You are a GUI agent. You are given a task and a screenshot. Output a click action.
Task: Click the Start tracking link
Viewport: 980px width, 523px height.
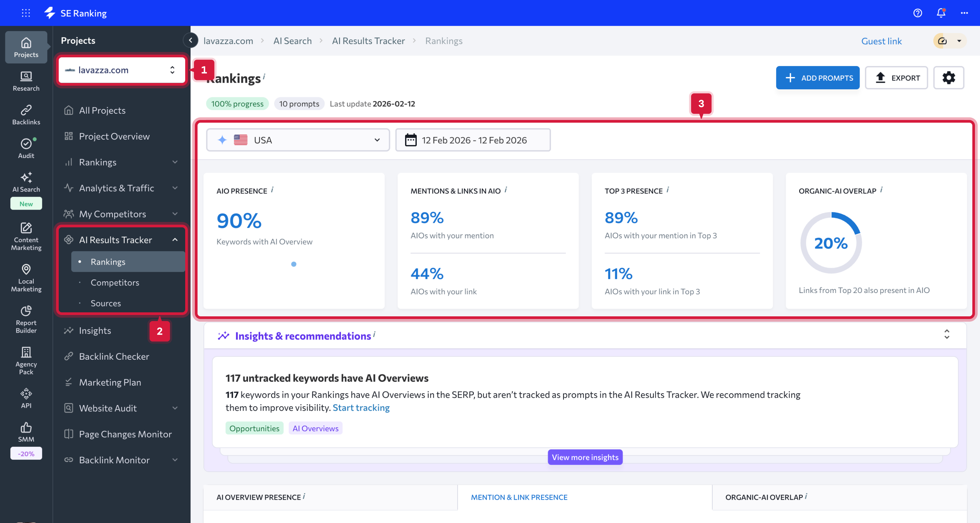[x=361, y=407]
